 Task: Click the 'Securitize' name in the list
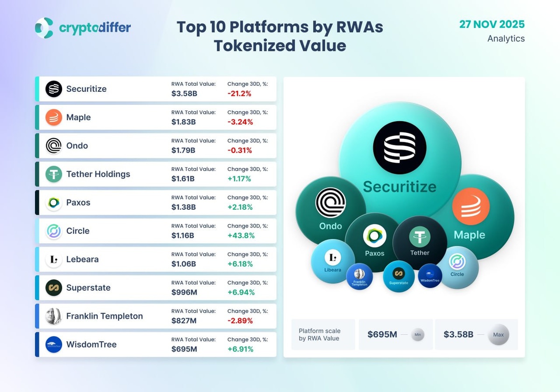86,89
